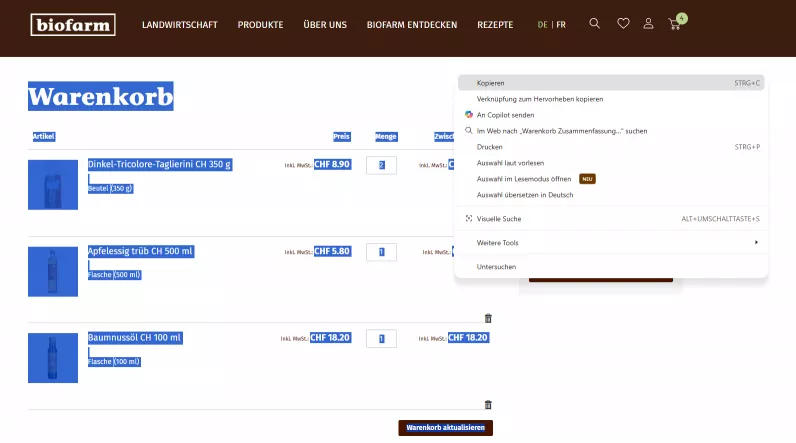Click price CHF 5.80
This screenshot has height=443, width=796.
[x=332, y=251]
